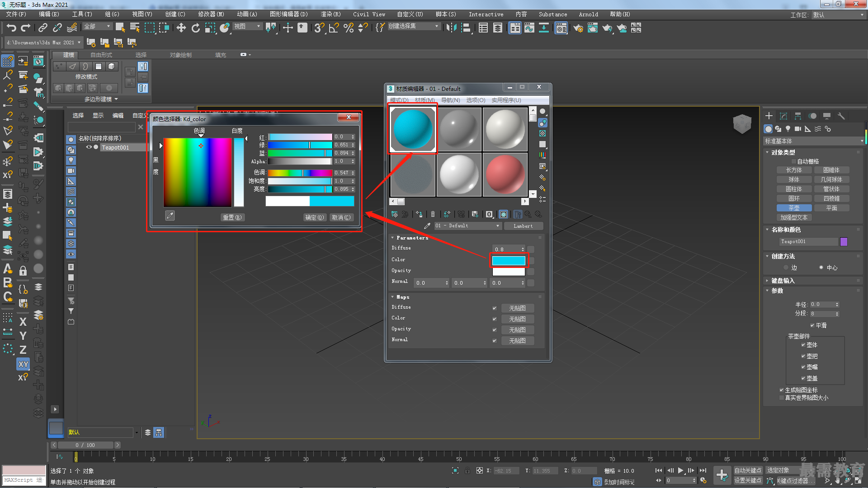The image size is (868, 488).
Task: Click the Lambert material type button
Action: [x=523, y=226]
